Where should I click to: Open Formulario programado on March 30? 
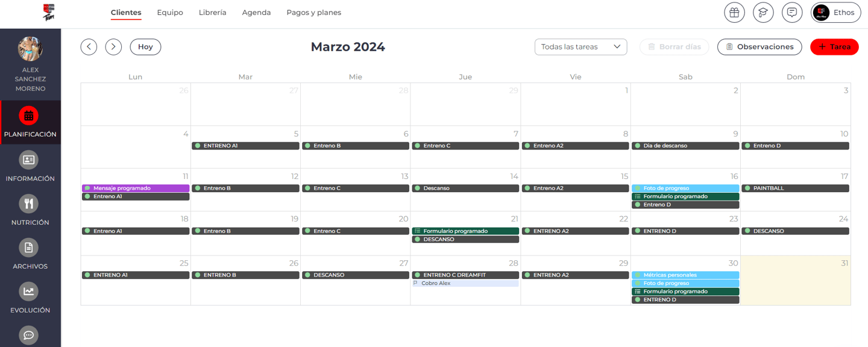(x=685, y=292)
